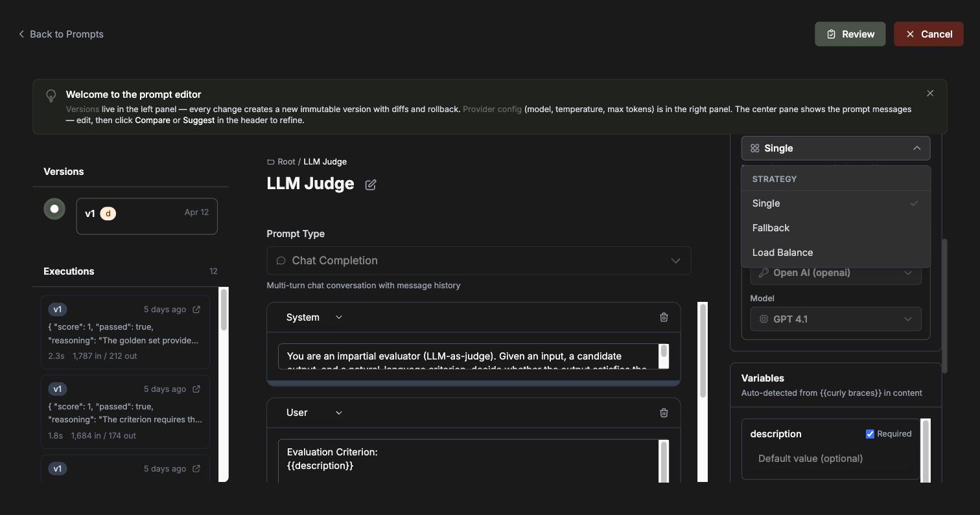Uncheck the Required checkbox for description
Image resolution: width=980 pixels, height=515 pixels.
coord(870,434)
